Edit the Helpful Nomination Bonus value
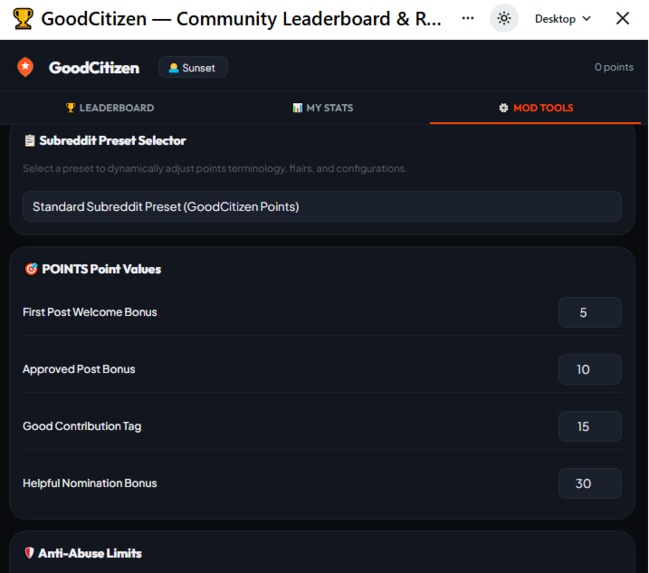The height and width of the screenshot is (573, 649). (x=590, y=483)
